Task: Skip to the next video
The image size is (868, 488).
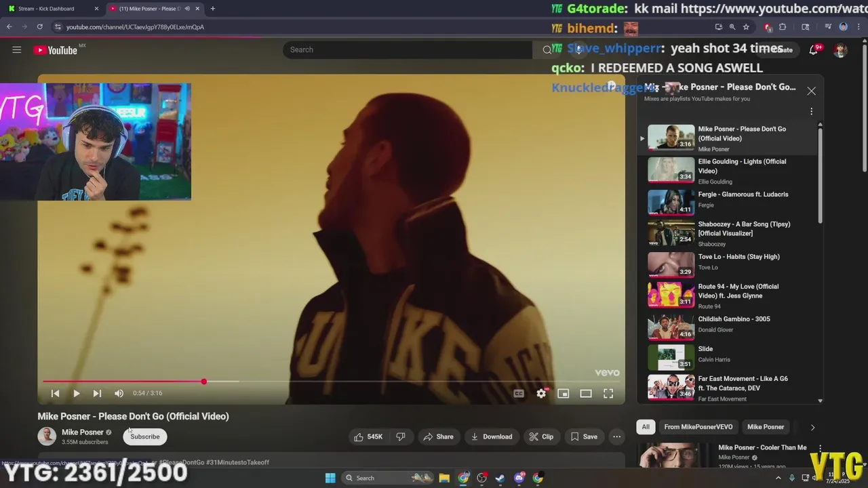Action: pyautogui.click(x=97, y=393)
